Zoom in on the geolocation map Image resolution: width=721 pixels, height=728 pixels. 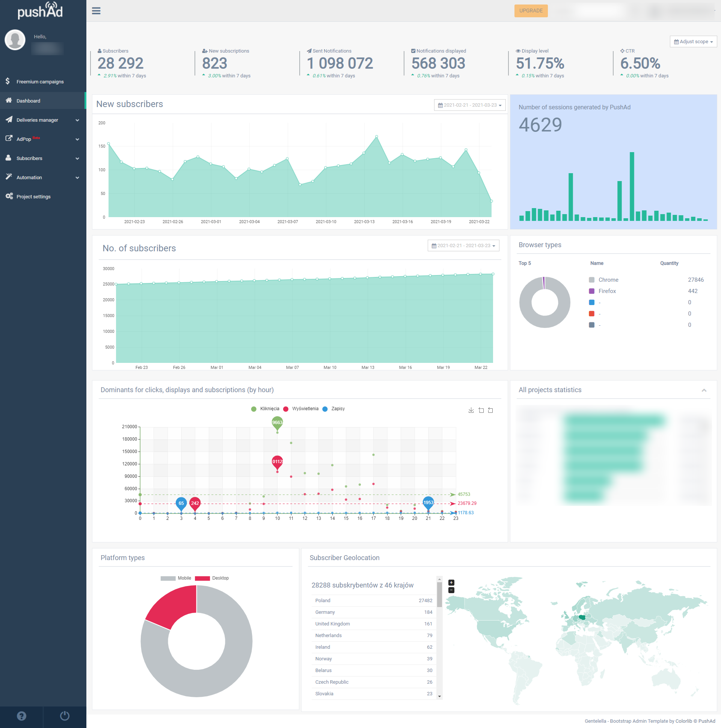(451, 583)
